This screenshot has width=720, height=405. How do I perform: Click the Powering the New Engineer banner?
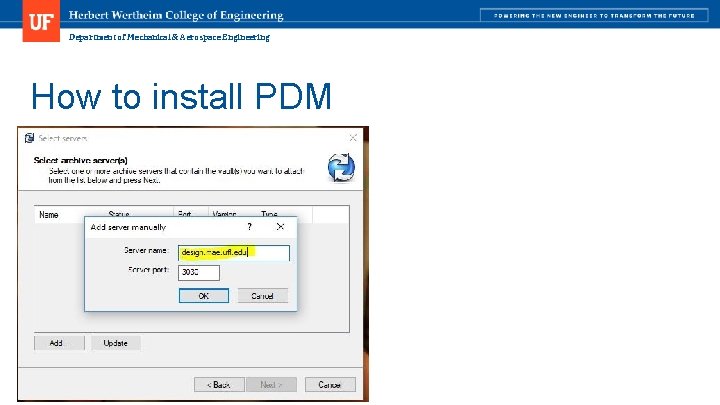[x=594, y=15]
